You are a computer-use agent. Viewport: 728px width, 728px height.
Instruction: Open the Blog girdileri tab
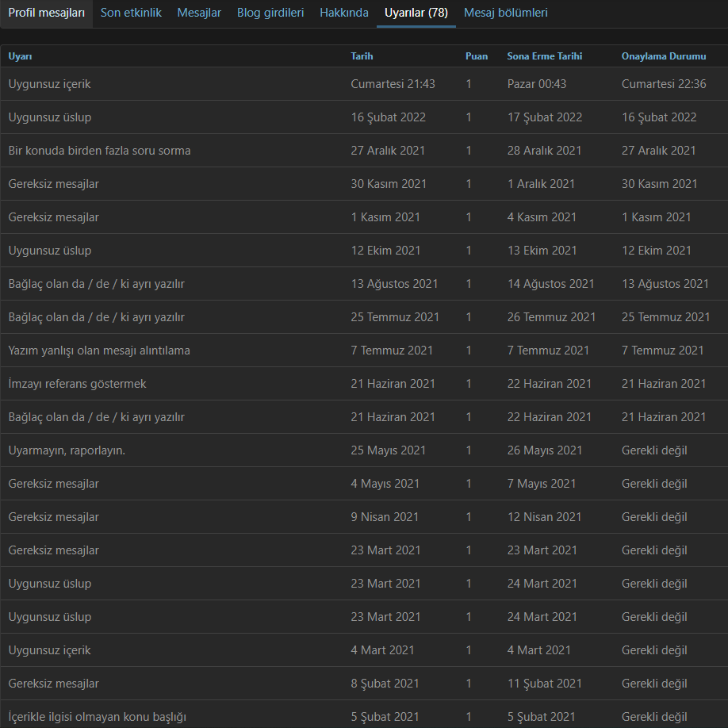tap(270, 13)
